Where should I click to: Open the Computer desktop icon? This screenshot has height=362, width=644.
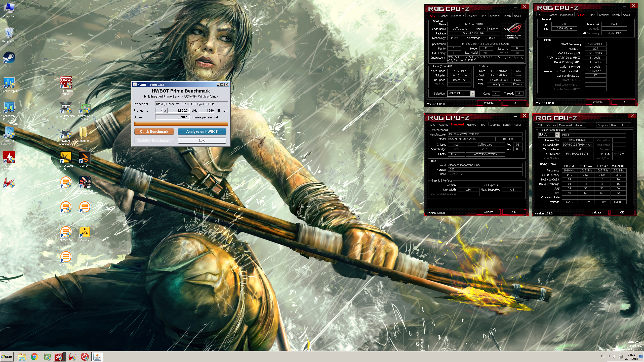point(9,10)
